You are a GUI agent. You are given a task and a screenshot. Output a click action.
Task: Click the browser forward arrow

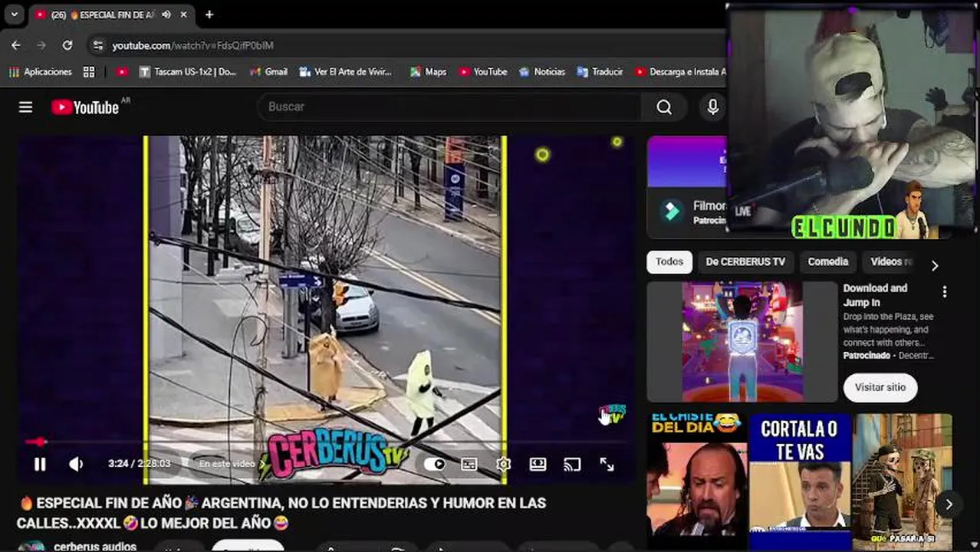[41, 45]
